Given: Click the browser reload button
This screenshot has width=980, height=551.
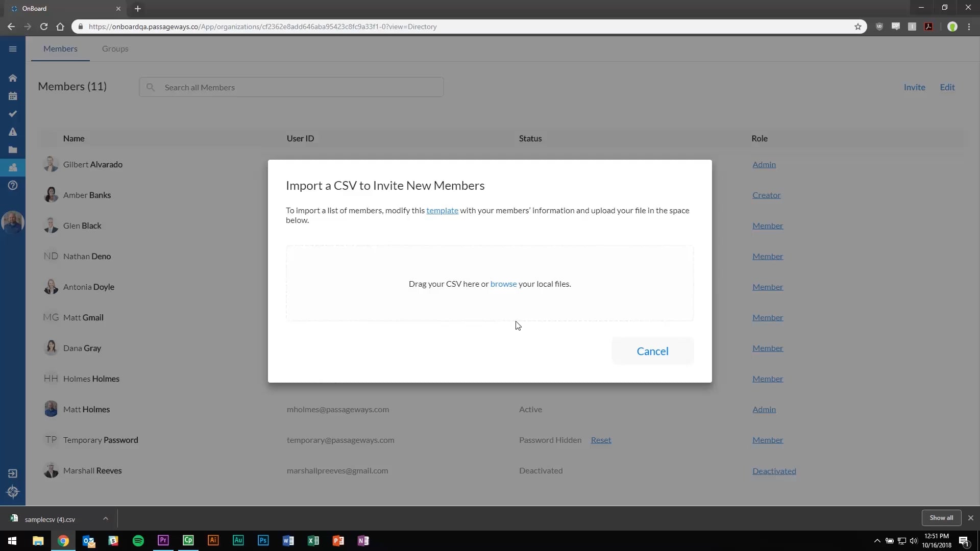Looking at the screenshot, I should click(x=44, y=27).
